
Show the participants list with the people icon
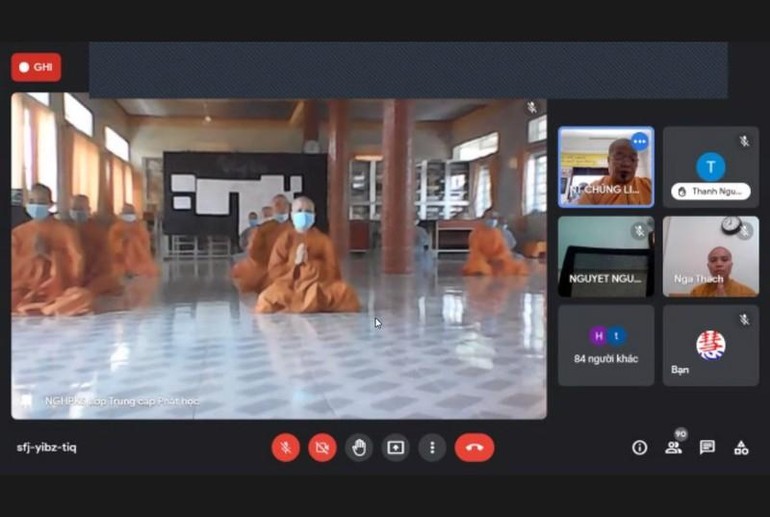673,448
